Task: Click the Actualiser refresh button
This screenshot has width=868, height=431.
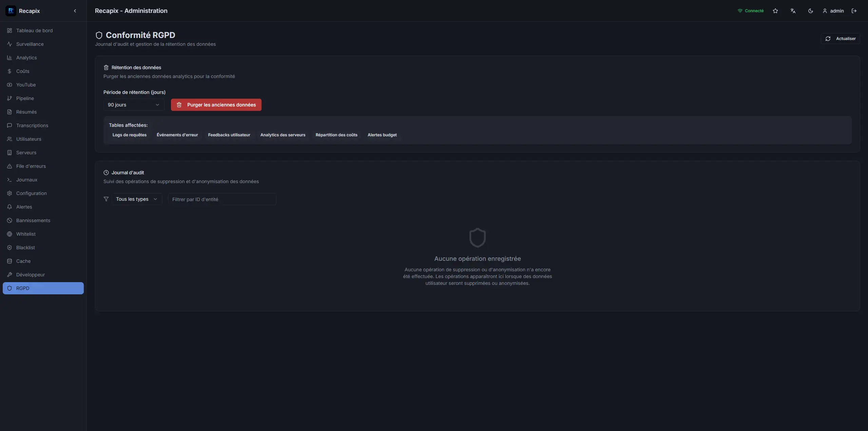Action: (840, 39)
